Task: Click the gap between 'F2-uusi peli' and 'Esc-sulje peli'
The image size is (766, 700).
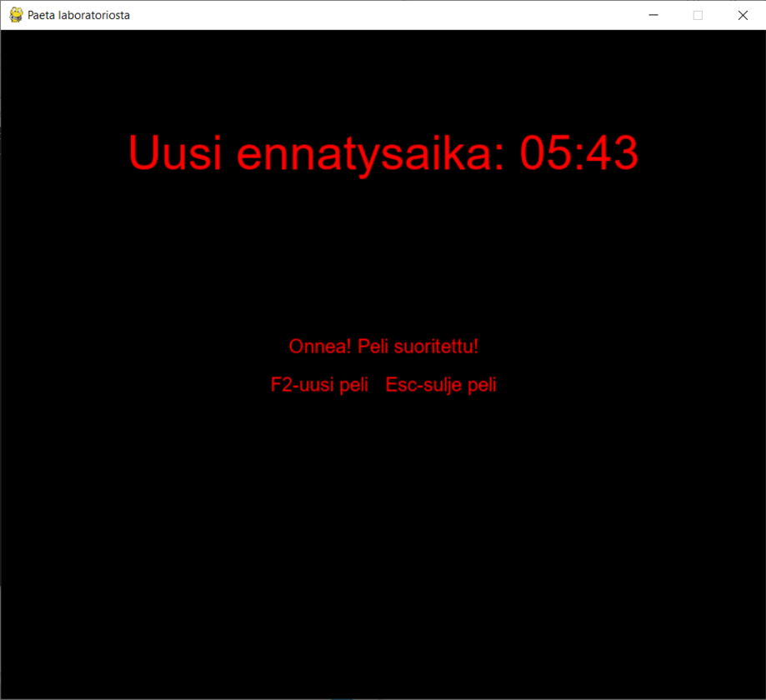Action: coord(377,385)
